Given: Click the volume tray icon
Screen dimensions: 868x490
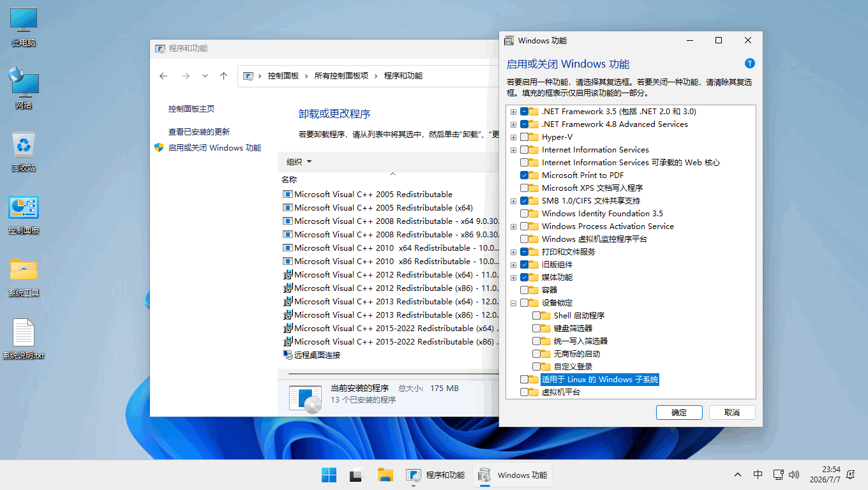Looking at the screenshot, I should pos(794,475).
